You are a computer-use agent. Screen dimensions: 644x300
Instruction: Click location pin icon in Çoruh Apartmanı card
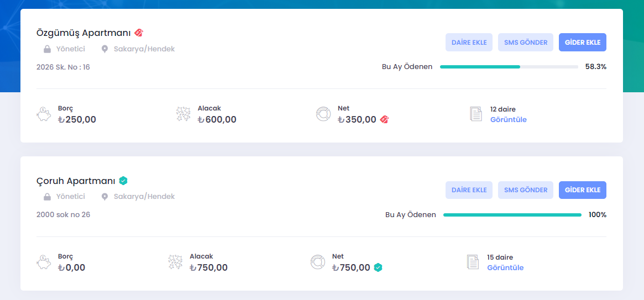click(x=104, y=197)
